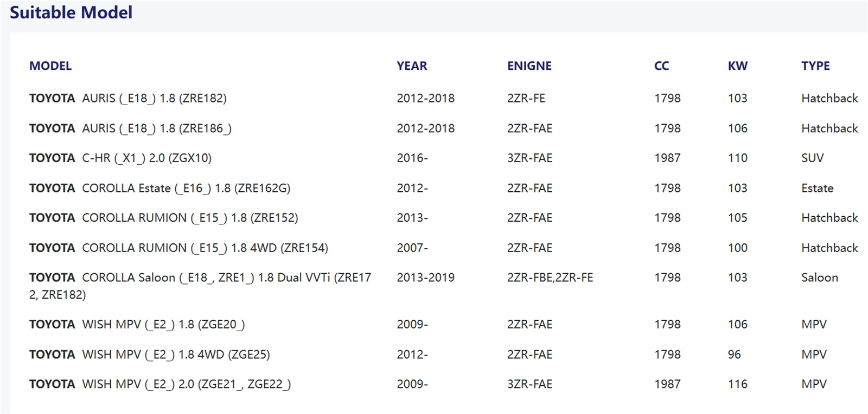Click the 2ZR-FBE,2ZR-FE engine cell
The width and height of the screenshot is (868, 414).
coord(550,277)
